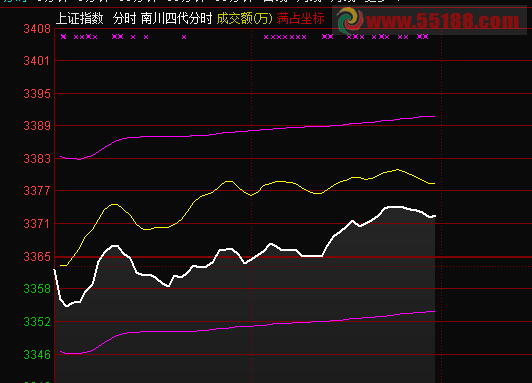Click the right end of upper magenta band
This screenshot has height=383, width=532.
(x=433, y=116)
